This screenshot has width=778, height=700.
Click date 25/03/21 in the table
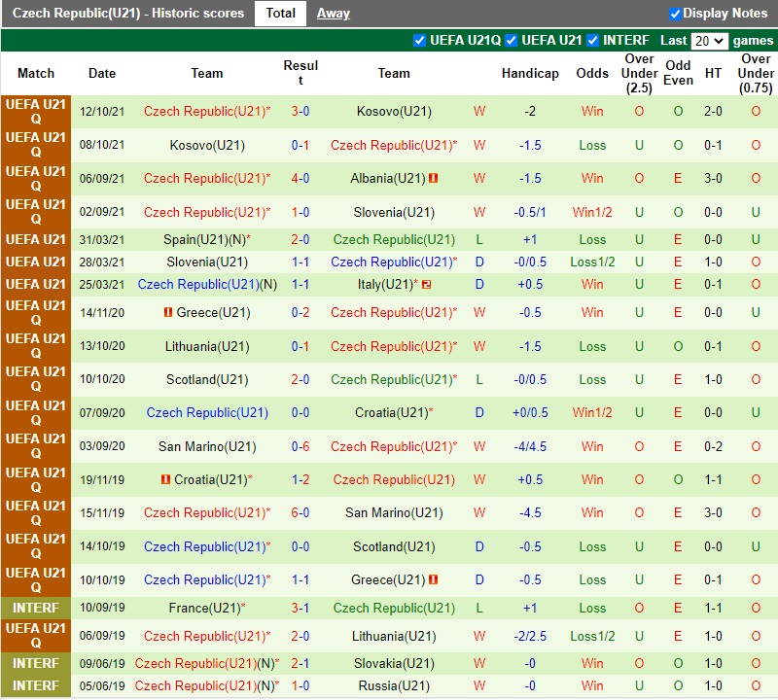[x=102, y=285]
